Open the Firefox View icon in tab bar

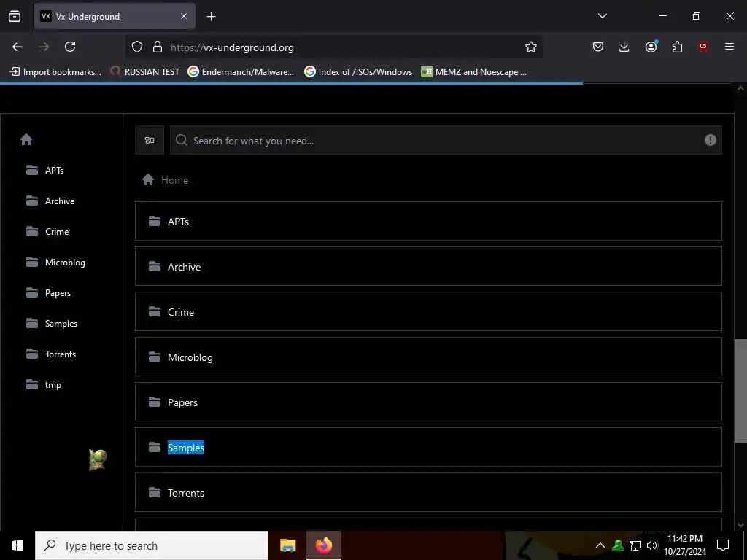point(15,16)
